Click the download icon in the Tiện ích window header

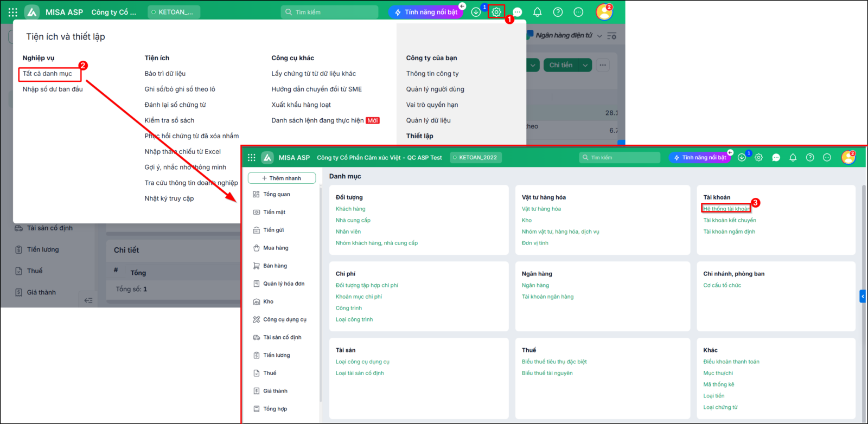(476, 12)
